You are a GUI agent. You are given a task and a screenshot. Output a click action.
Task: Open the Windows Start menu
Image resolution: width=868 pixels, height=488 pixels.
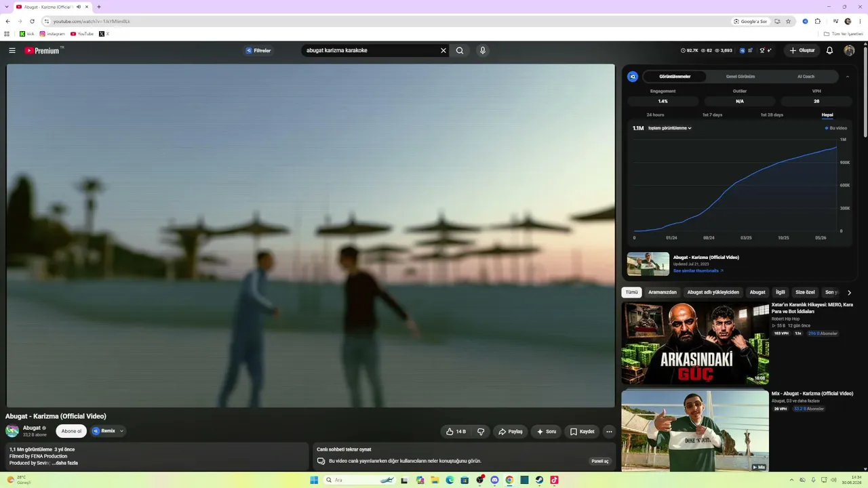pos(314,480)
